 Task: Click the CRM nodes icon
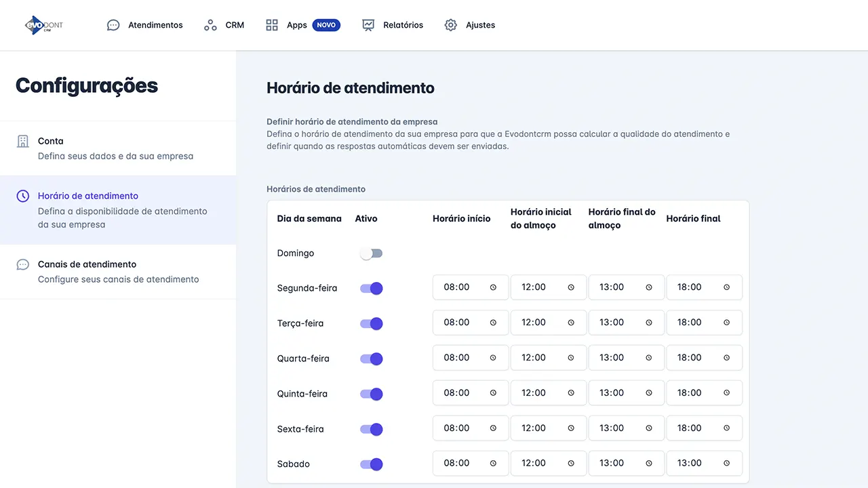click(x=210, y=25)
